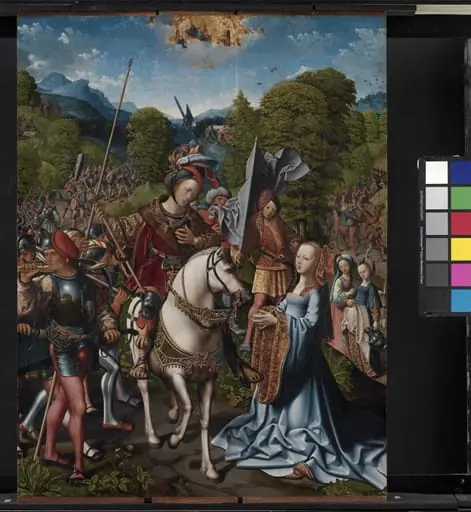Click the dark blue swatch on the color chart

[x=461, y=172]
